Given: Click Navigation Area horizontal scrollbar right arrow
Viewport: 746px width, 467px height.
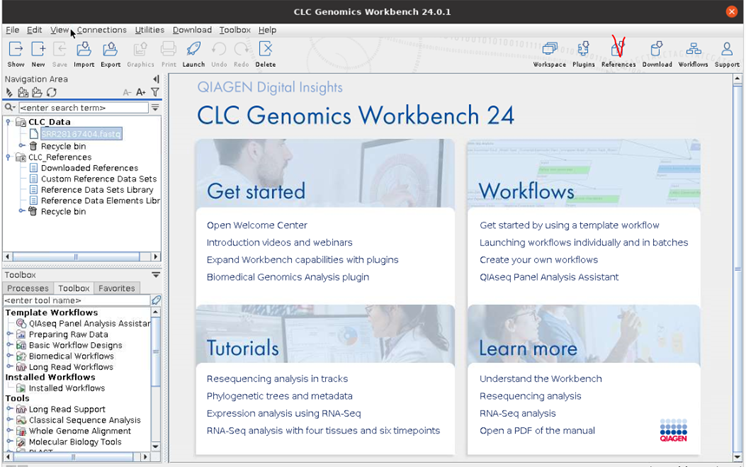Looking at the screenshot, I should (156, 257).
